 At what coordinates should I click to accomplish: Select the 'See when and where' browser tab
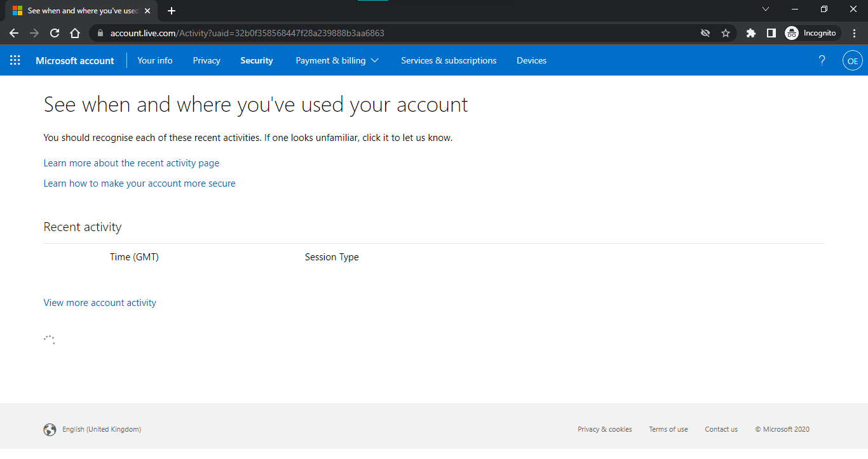click(81, 11)
